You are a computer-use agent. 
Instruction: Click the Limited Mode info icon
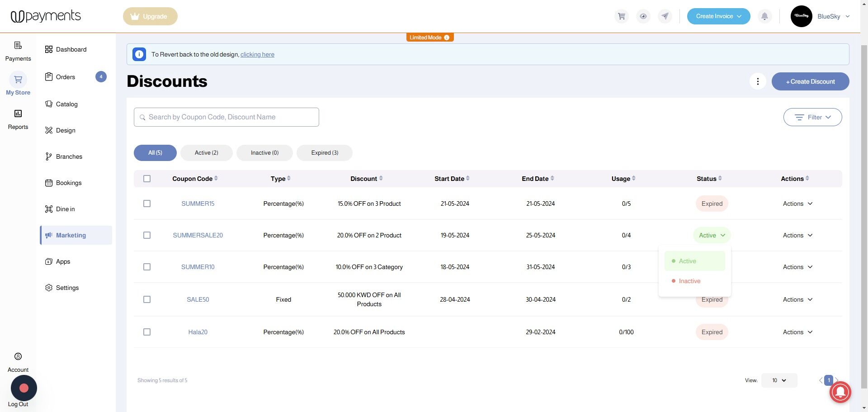click(x=447, y=38)
